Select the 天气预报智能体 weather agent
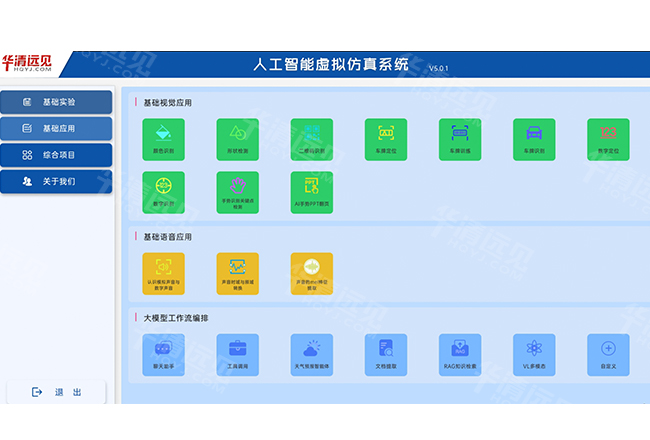The image size is (650, 440). click(x=311, y=354)
